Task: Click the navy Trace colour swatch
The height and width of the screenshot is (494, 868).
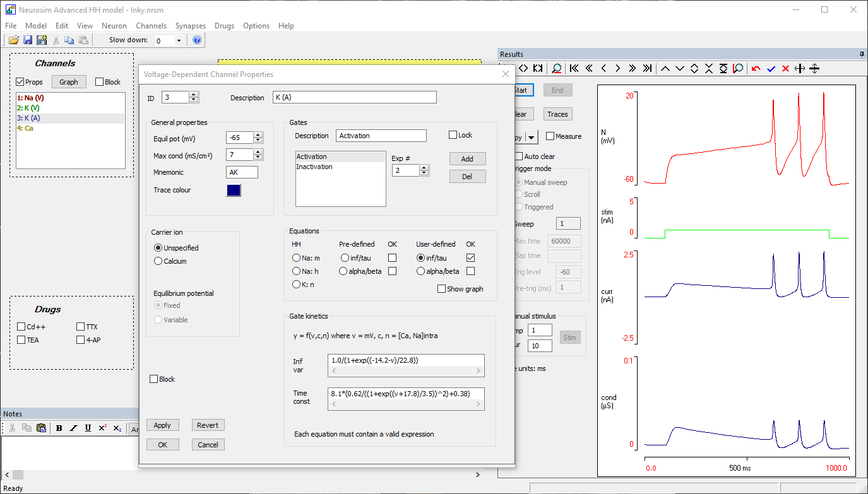Action: pyautogui.click(x=234, y=191)
